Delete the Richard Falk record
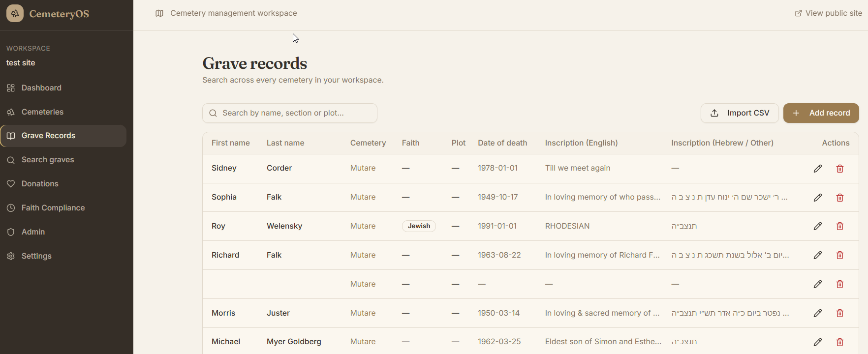The width and height of the screenshot is (868, 354). coord(840,255)
